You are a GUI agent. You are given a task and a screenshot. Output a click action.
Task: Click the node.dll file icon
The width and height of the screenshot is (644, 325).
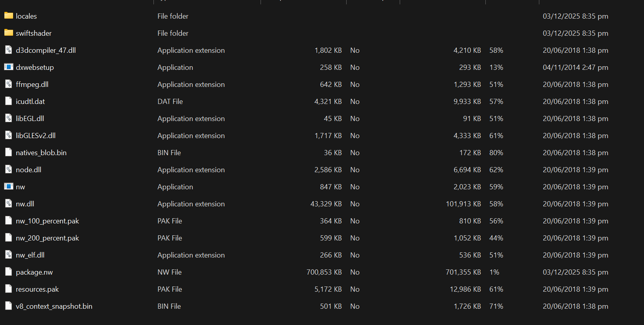[9, 169]
